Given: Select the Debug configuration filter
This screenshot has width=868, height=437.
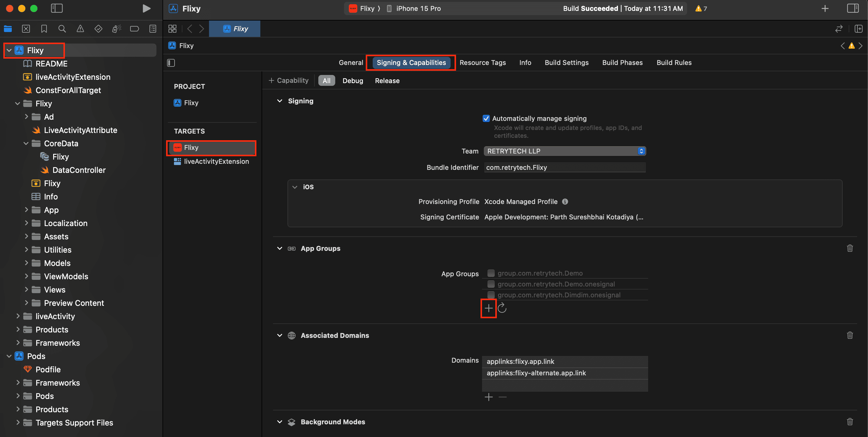Looking at the screenshot, I should coord(352,81).
